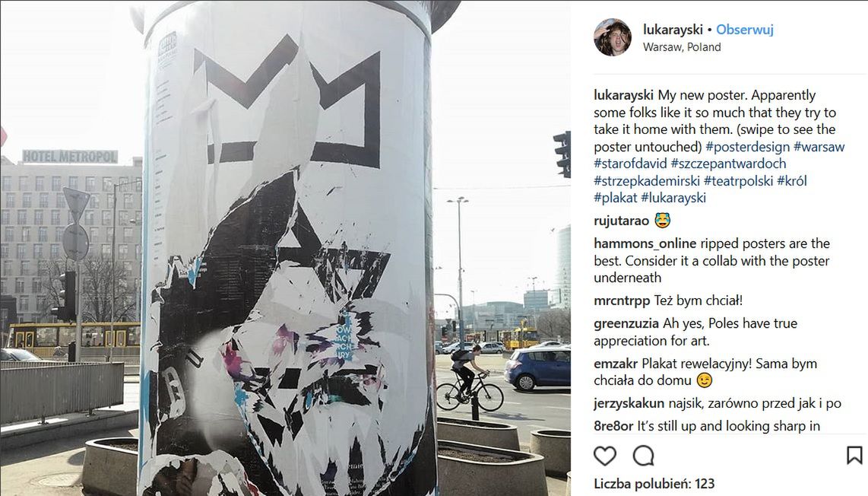Save the post with the bookmark icon
868x496 pixels.
coord(854,456)
